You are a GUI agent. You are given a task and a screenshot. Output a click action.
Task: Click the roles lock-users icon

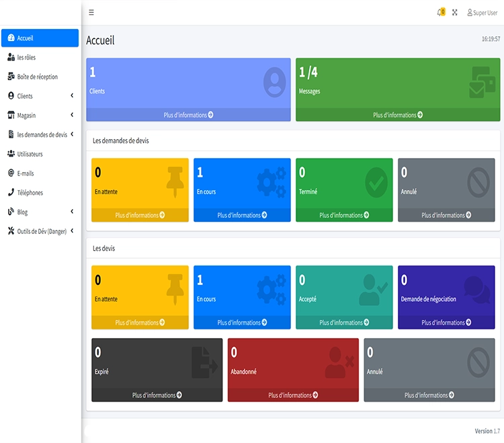(11, 57)
